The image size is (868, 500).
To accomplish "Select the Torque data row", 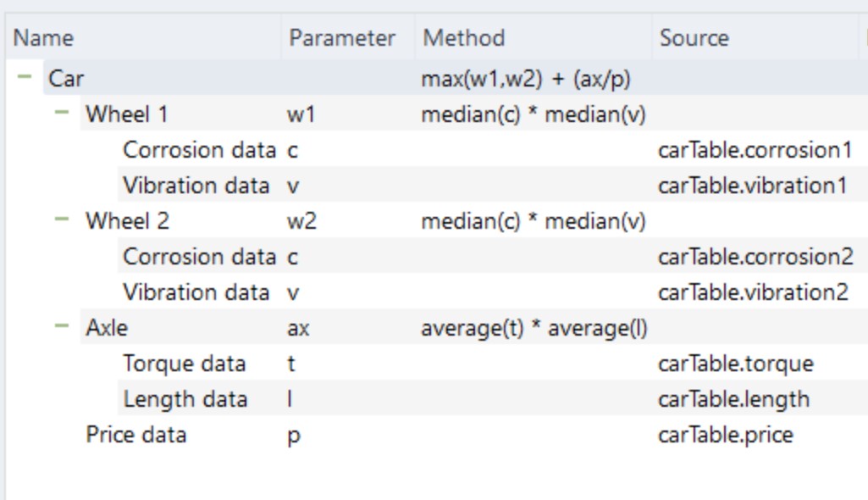I will (x=184, y=364).
